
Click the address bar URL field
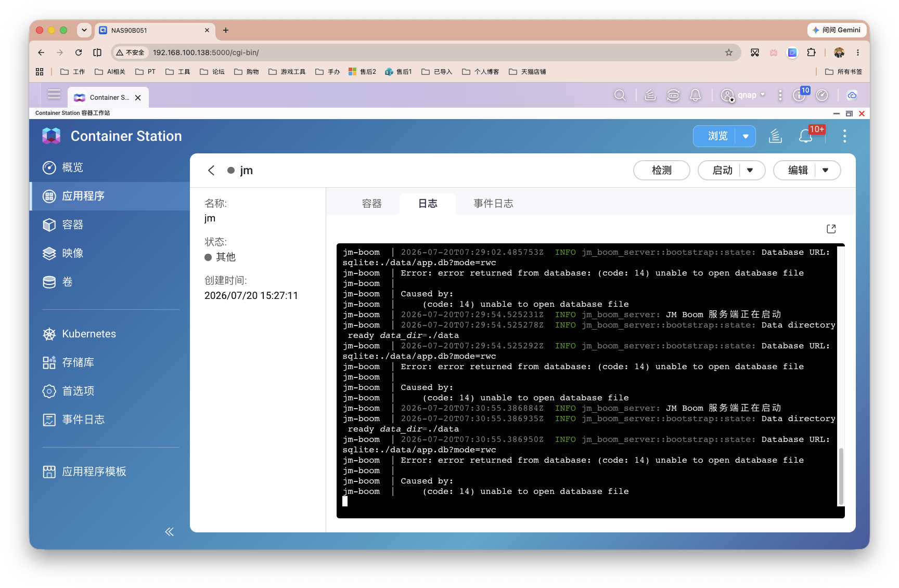(426, 53)
